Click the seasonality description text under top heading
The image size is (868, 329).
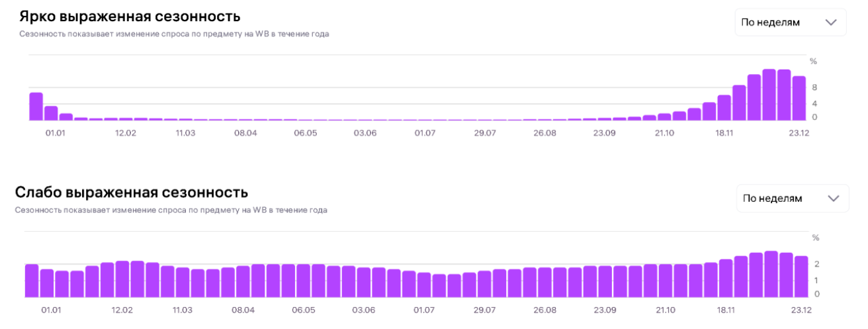174,34
